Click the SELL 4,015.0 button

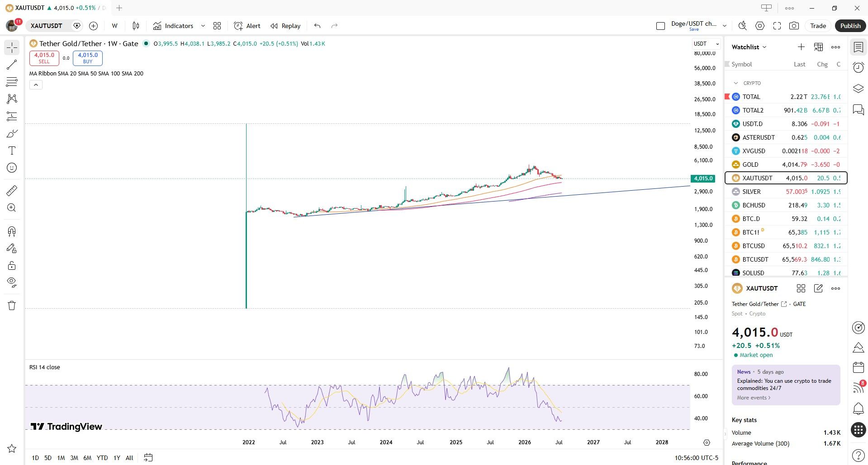[44, 58]
